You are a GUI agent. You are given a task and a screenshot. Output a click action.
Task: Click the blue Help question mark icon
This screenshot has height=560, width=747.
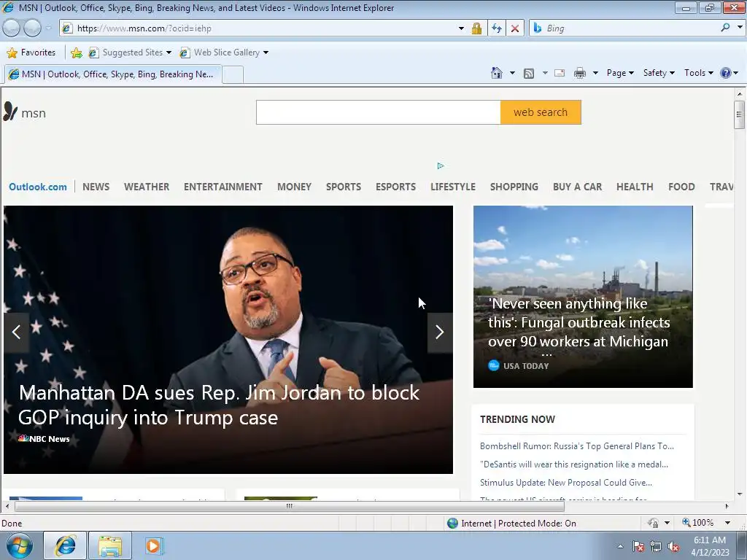click(726, 73)
